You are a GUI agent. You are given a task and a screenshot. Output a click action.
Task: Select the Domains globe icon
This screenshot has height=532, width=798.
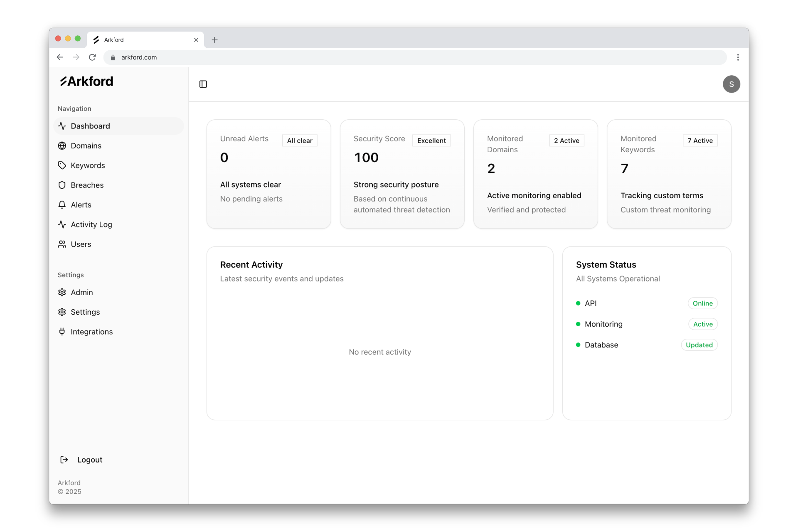(x=62, y=145)
